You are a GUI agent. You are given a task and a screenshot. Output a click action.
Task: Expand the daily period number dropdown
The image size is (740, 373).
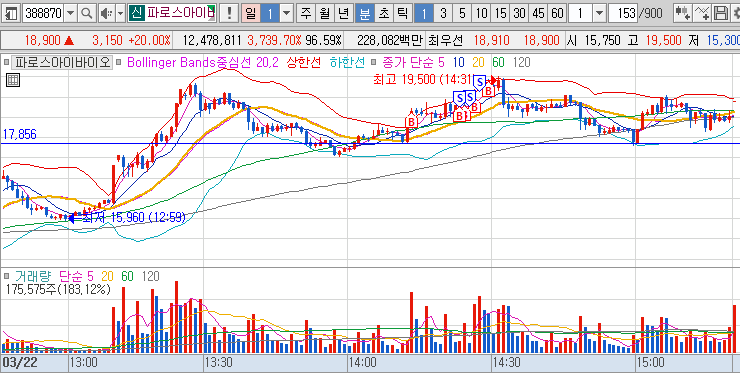point(286,13)
